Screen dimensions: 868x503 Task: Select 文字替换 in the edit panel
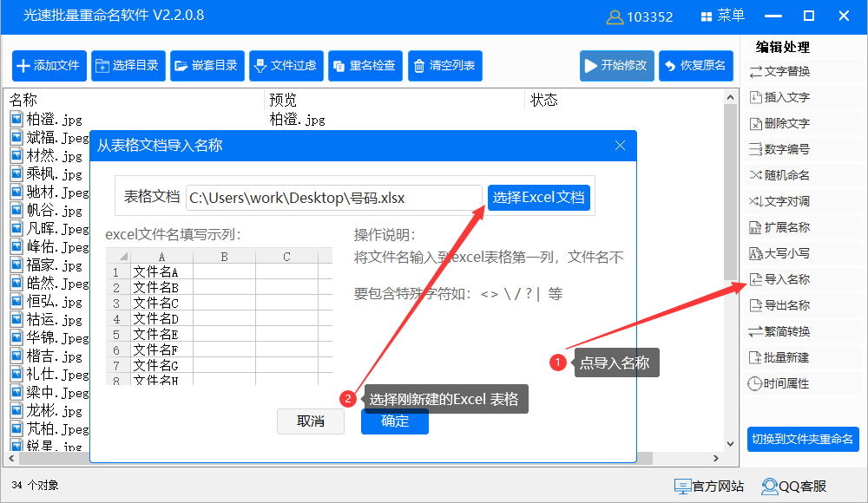[780, 71]
